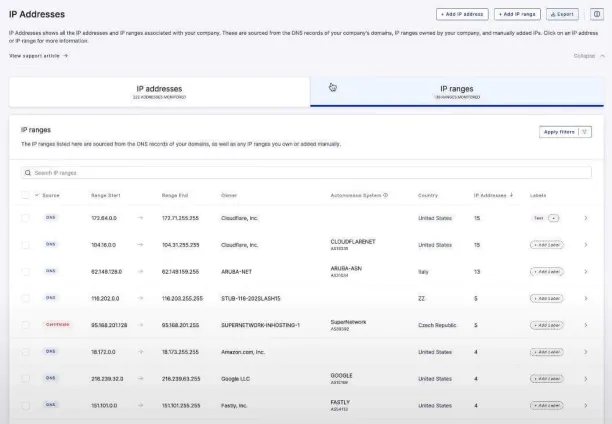Add a label to the 104.16.0.0 row
Viewport: 612px width, 424px height.
click(546, 245)
